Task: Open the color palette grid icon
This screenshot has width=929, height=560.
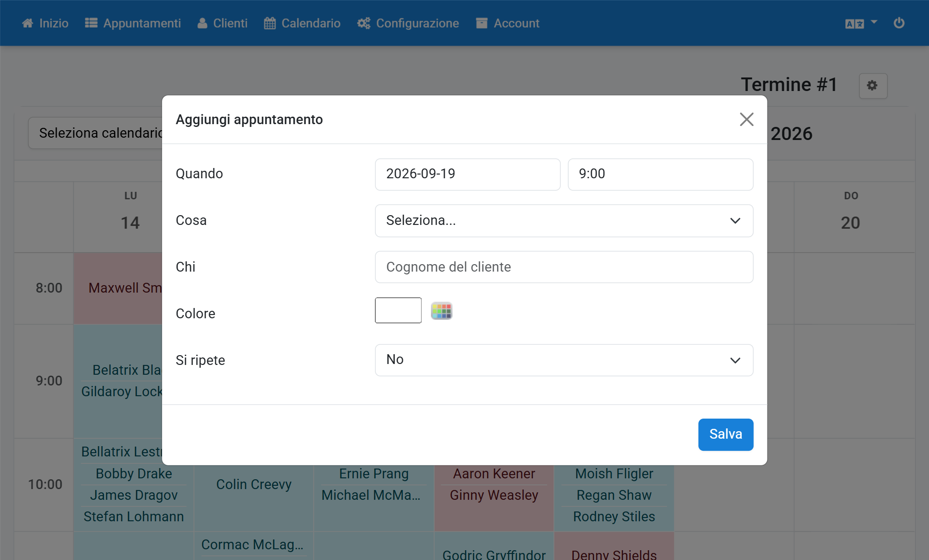Action: coord(442,311)
